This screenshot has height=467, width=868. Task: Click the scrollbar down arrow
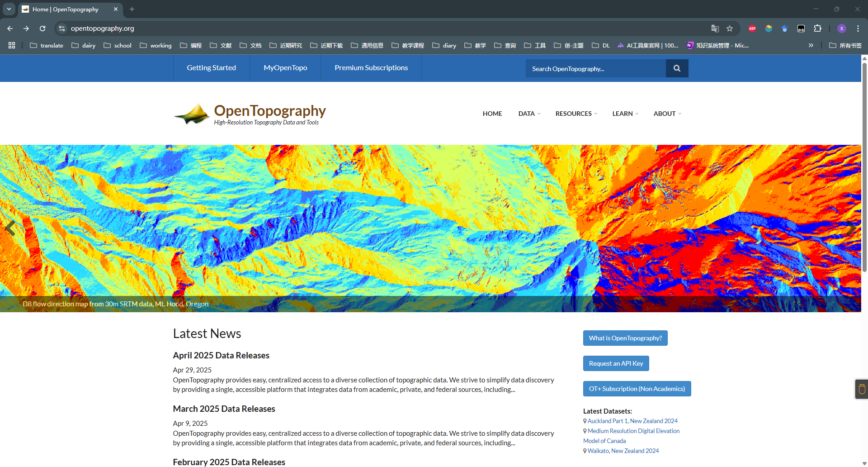864,464
